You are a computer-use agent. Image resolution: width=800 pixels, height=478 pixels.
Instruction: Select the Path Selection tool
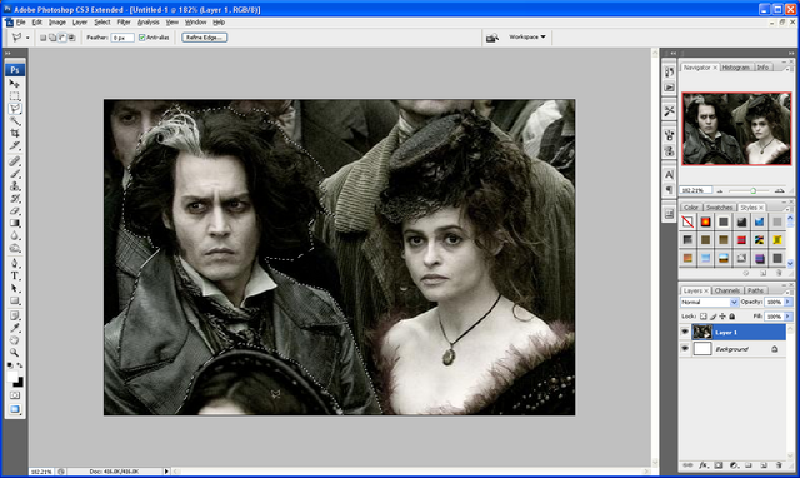(x=15, y=289)
